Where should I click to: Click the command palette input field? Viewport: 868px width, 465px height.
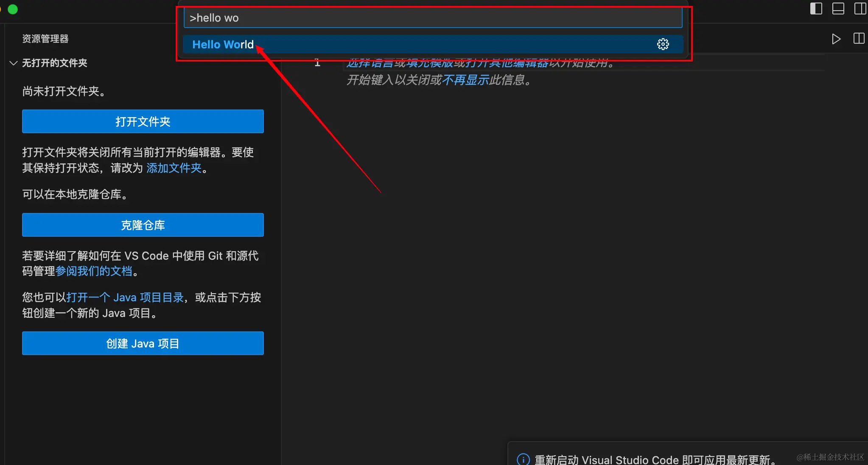point(433,18)
